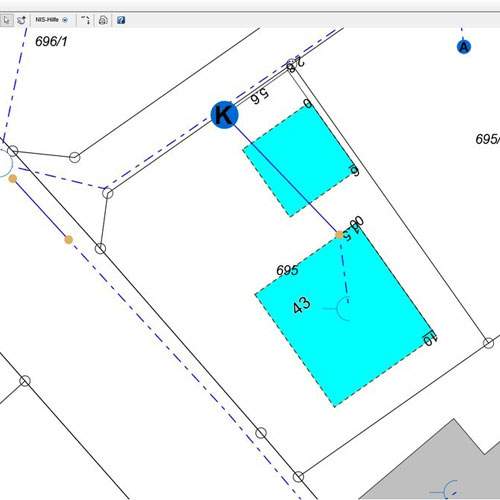
Task: Select the boundary point circle near 2.8 label
Action: (x=291, y=63)
